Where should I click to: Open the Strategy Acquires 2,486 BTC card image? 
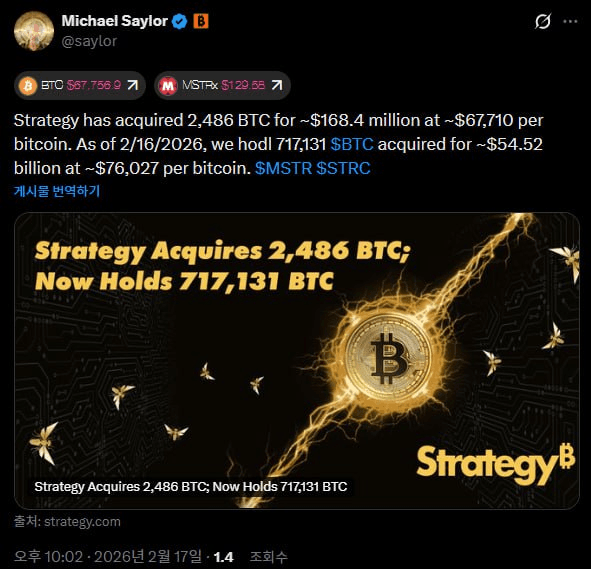297,361
